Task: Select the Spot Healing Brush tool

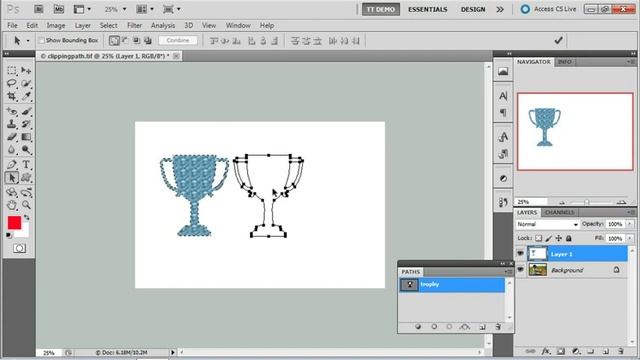Action: coord(12,111)
